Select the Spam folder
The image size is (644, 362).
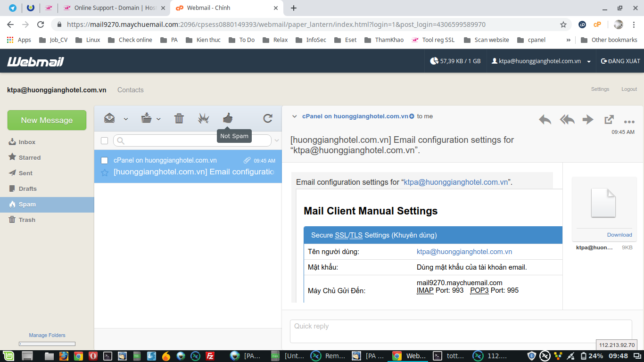click(x=47, y=205)
